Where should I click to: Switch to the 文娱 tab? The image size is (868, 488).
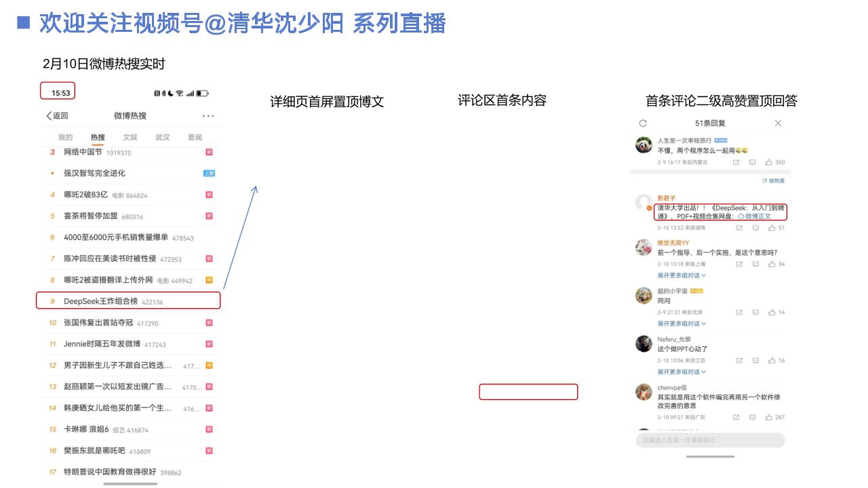130,138
